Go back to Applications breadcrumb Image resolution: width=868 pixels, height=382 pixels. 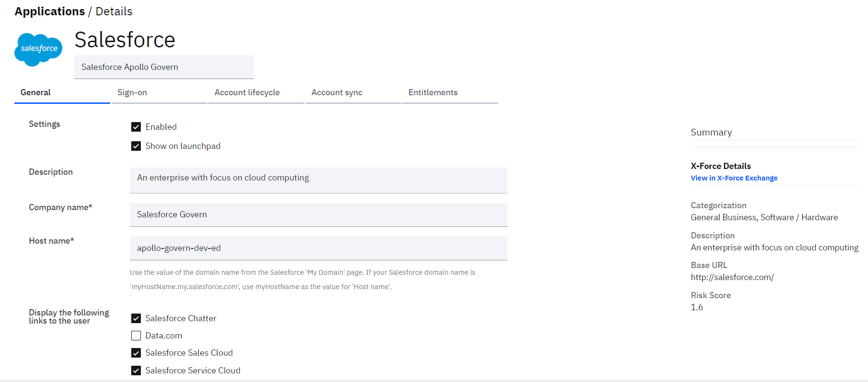click(50, 11)
